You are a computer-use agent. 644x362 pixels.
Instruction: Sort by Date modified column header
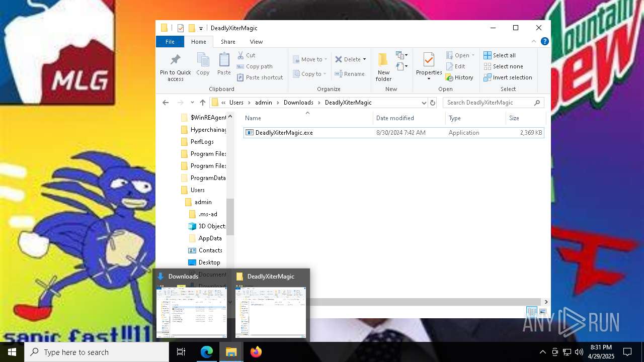click(410, 118)
